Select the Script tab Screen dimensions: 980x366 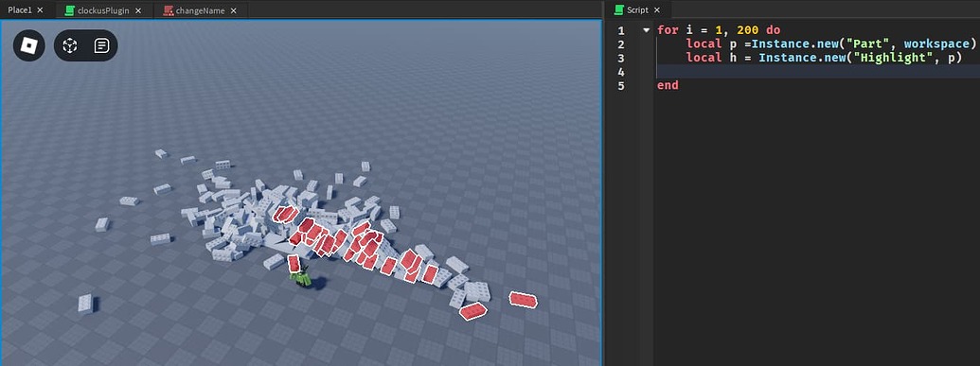[637, 10]
